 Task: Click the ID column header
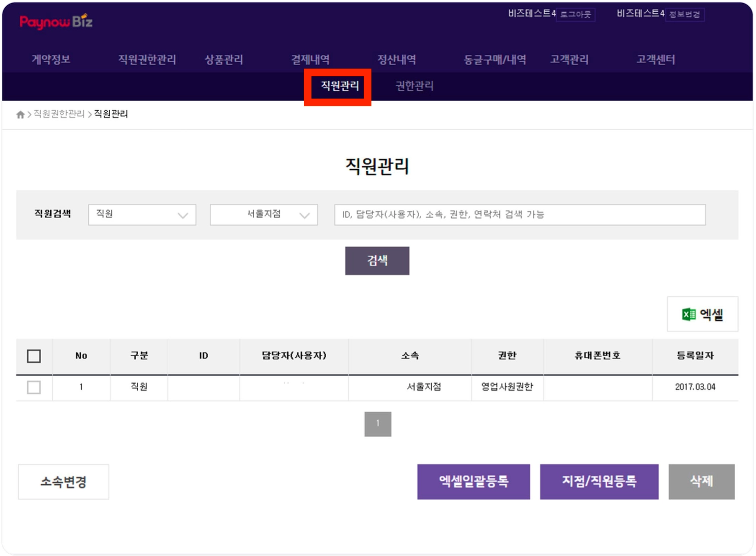(204, 356)
